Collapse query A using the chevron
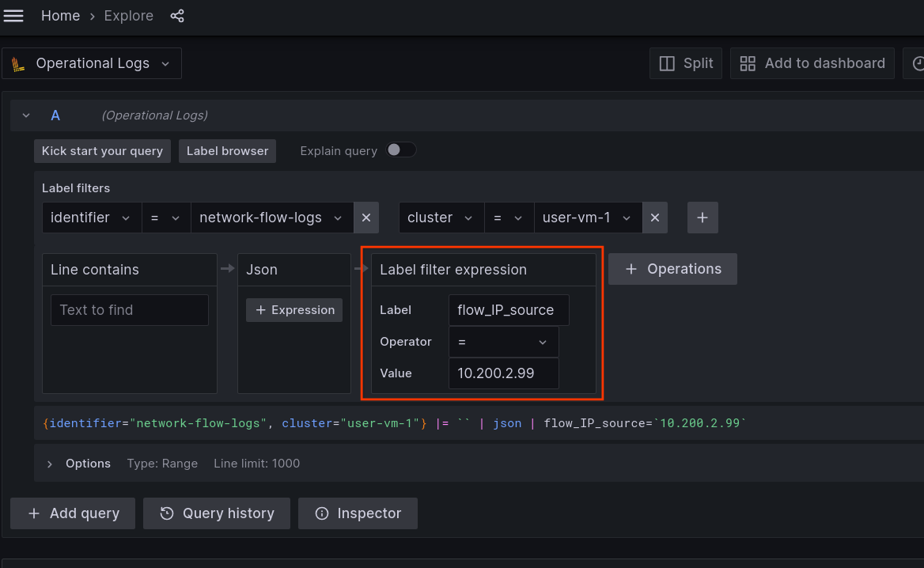Image resolution: width=924 pixels, height=568 pixels. pos(25,115)
